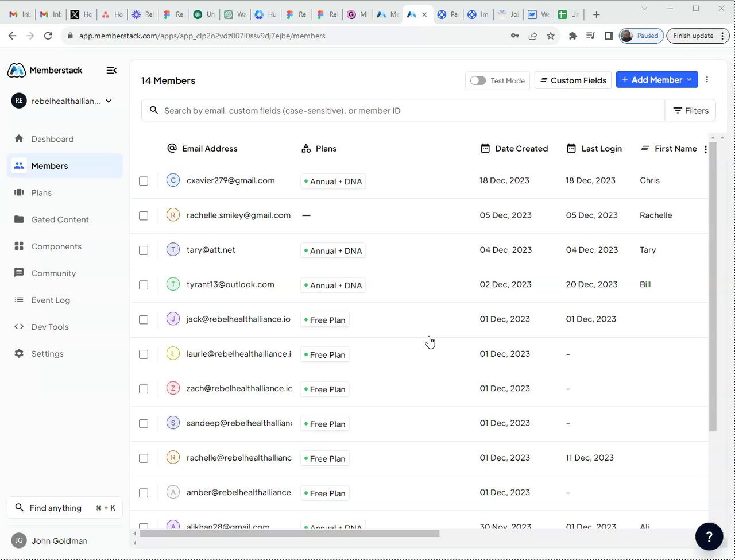
Task: Enable the Test Mode toggle
Action: coord(478,80)
